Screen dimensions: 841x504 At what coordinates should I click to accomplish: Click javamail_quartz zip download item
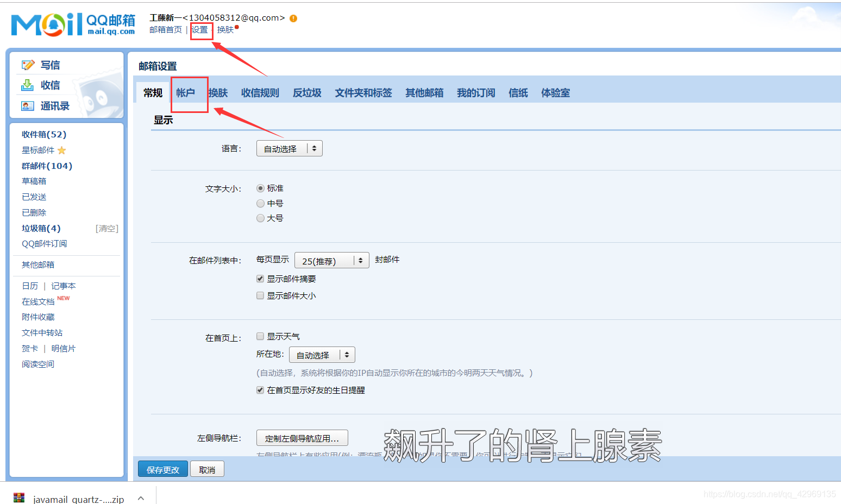[x=78, y=499]
